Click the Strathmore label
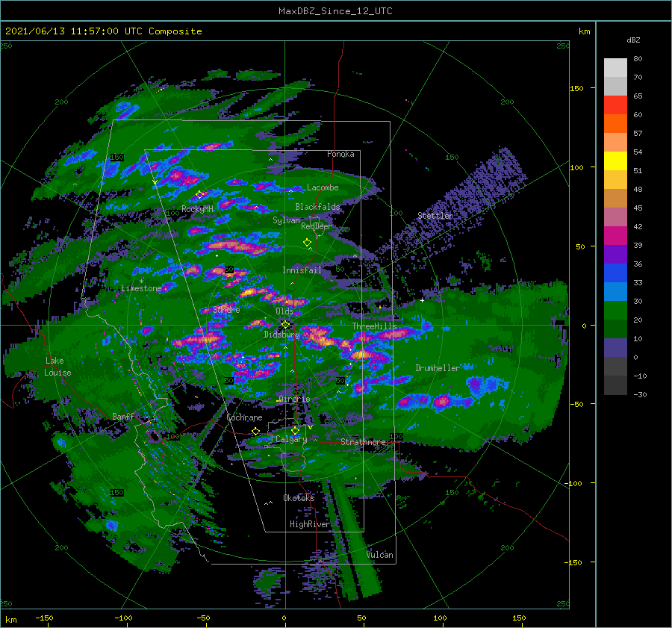This screenshot has width=672, height=628. pos(363,442)
